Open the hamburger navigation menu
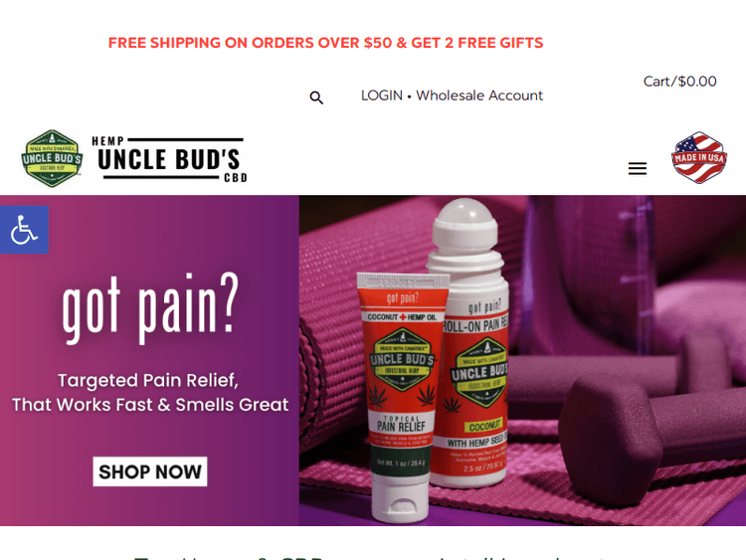Screen dimensions: 746x560 click(637, 168)
